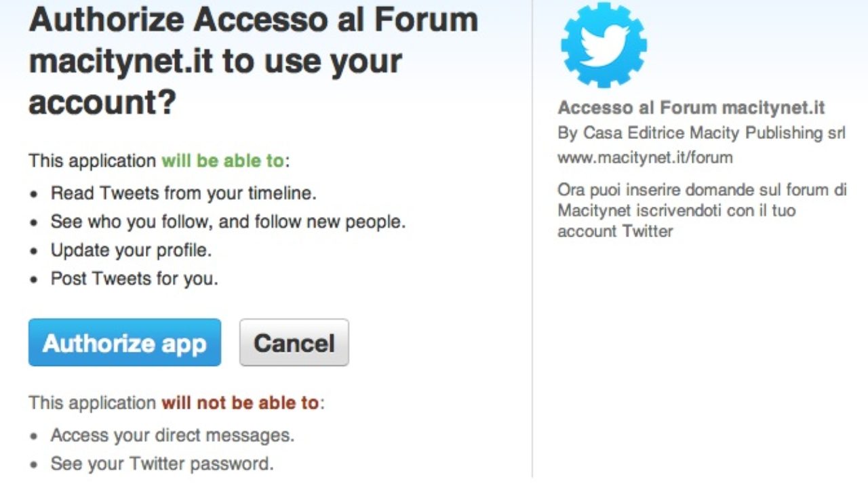868x488 pixels.
Task: Click 'See your Twitter password' restriction
Action: tap(162, 464)
